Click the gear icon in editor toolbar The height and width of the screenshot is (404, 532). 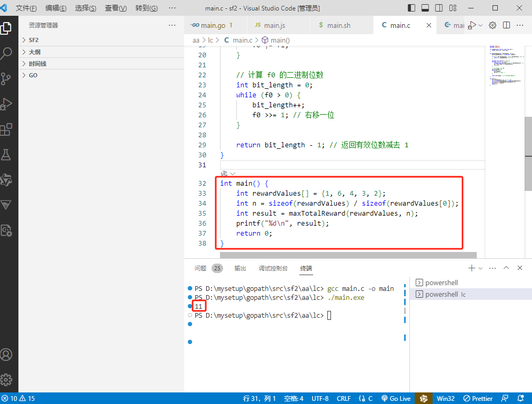coord(493,25)
